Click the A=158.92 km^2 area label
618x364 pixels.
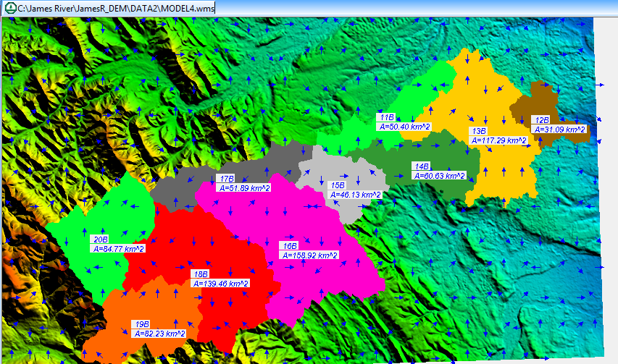coord(309,255)
